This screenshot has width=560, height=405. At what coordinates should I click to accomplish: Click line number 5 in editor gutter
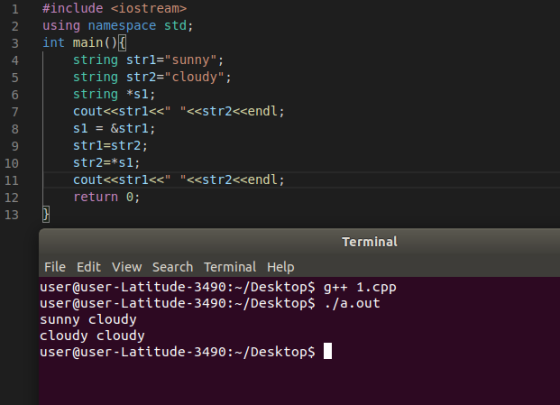[x=15, y=78]
